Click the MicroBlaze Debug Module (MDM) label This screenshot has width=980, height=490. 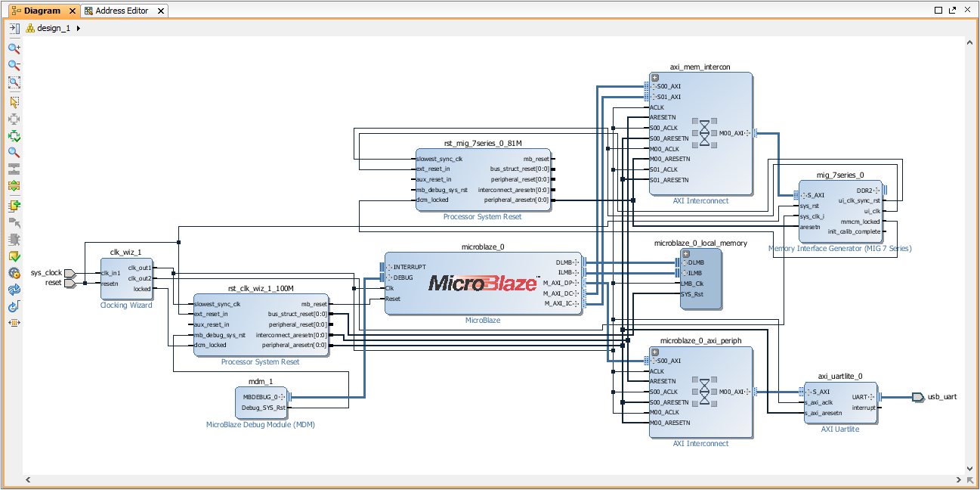(261, 425)
